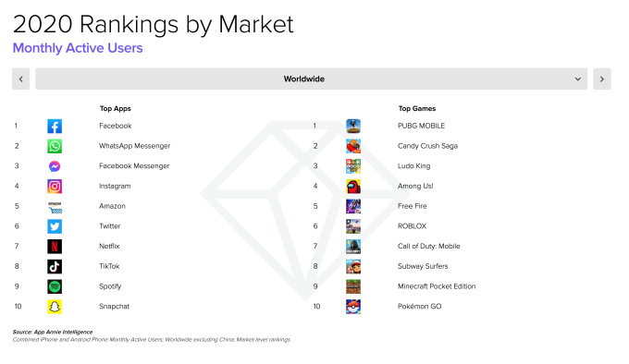Viewport: 629px width, 364px height.
Task: Click the Instagram logo icon
Action: point(55,187)
